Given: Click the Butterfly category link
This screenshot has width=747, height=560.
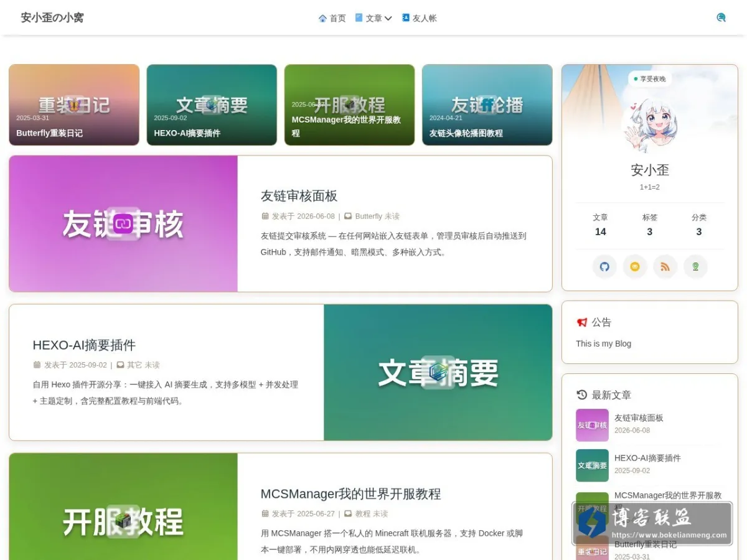Looking at the screenshot, I should [369, 217].
